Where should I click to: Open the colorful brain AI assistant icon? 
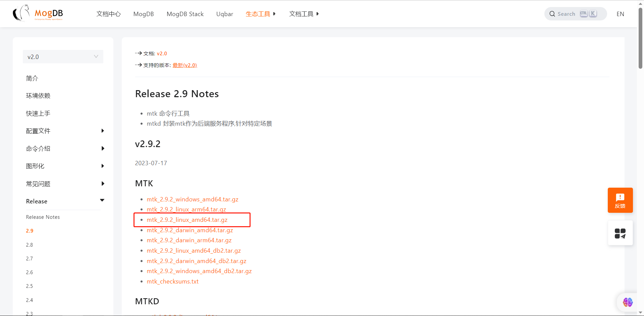pos(628,302)
